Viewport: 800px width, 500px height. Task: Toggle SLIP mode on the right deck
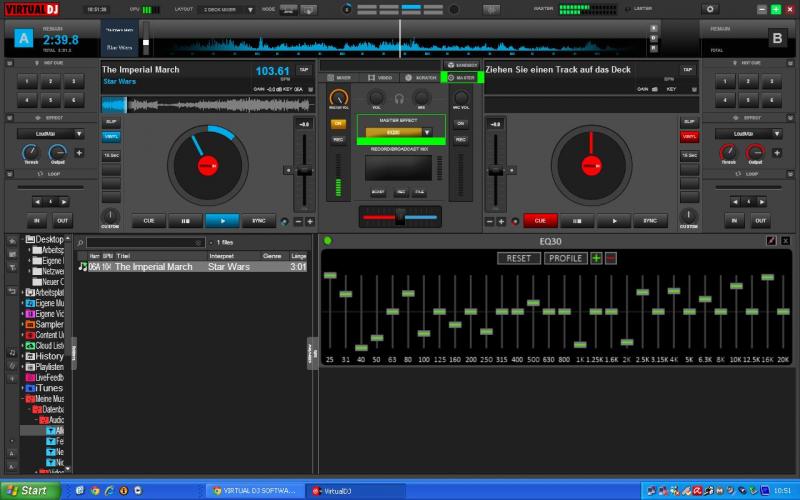click(689, 121)
